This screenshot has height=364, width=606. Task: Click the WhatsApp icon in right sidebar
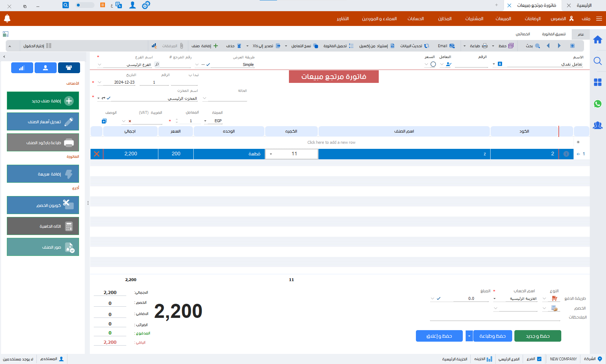coord(597,104)
